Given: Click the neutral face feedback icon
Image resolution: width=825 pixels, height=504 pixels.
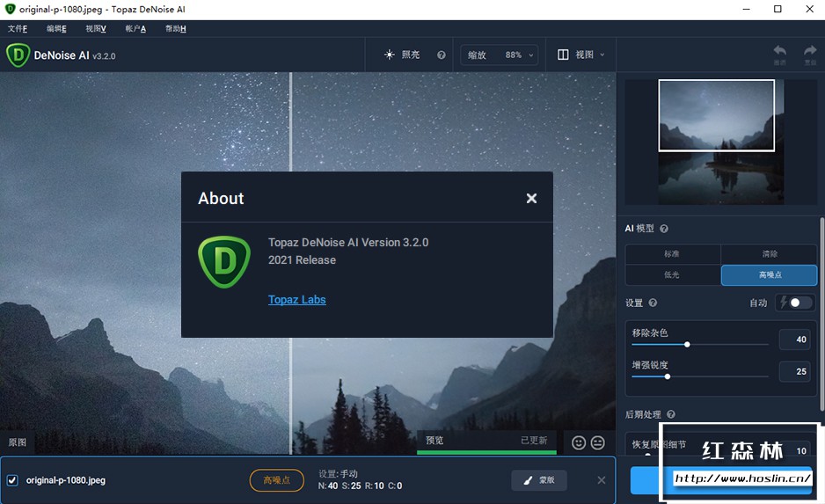Looking at the screenshot, I should tap(598, 443).
